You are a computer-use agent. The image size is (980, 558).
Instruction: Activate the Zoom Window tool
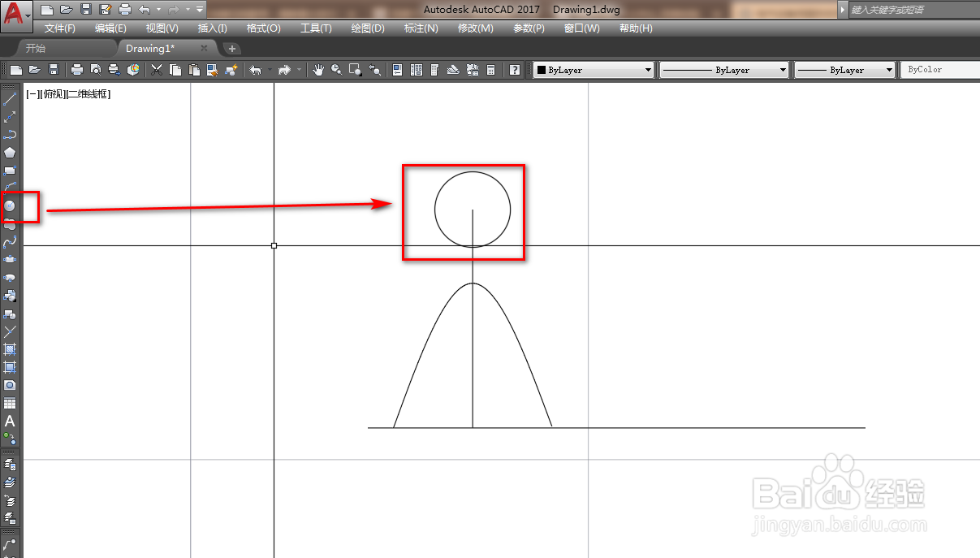coord(356,70)
